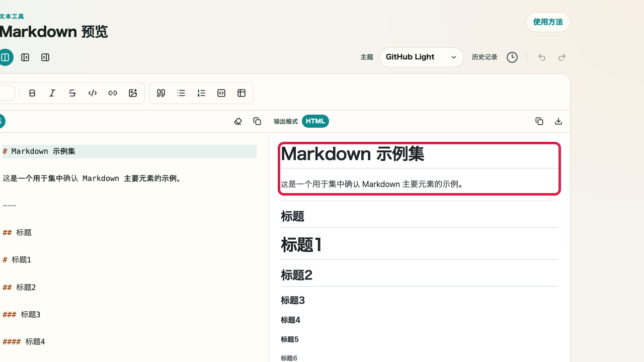This screenshot has height=362, width=644.
Task: Switch to editor-only layout icon
Action: tap(25, 57)
